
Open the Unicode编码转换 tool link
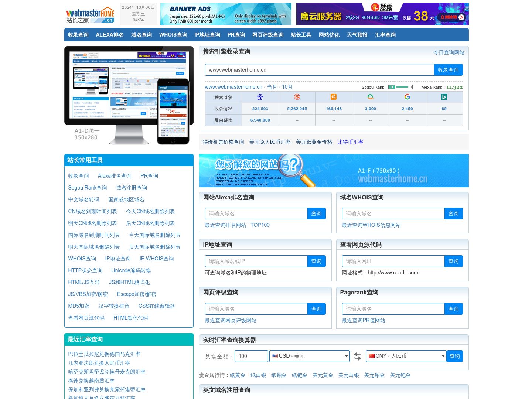pos(131,270)
